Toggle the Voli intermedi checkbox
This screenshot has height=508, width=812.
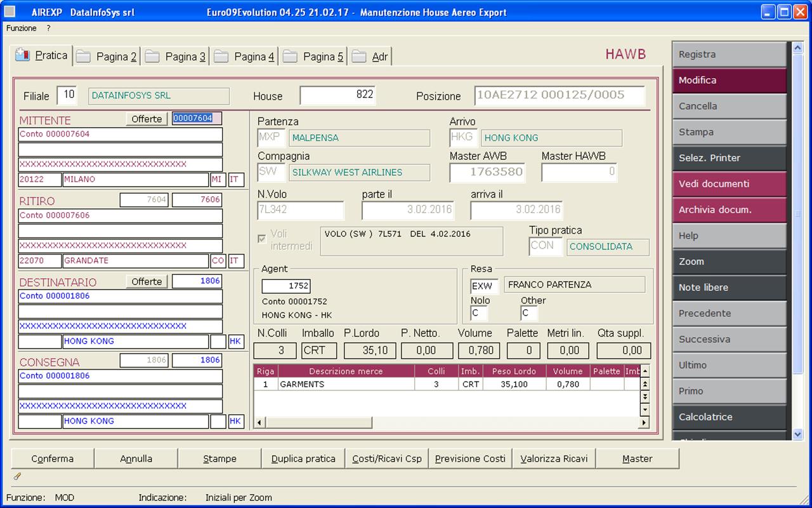[x=261, y=239]
